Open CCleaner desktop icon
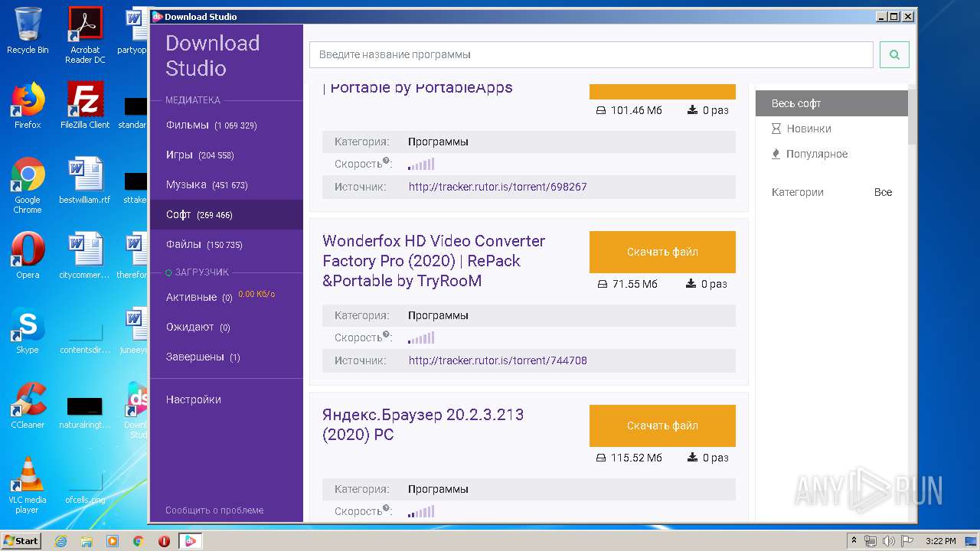The height and width of the screenshot is (551, 980). [28, 406]
